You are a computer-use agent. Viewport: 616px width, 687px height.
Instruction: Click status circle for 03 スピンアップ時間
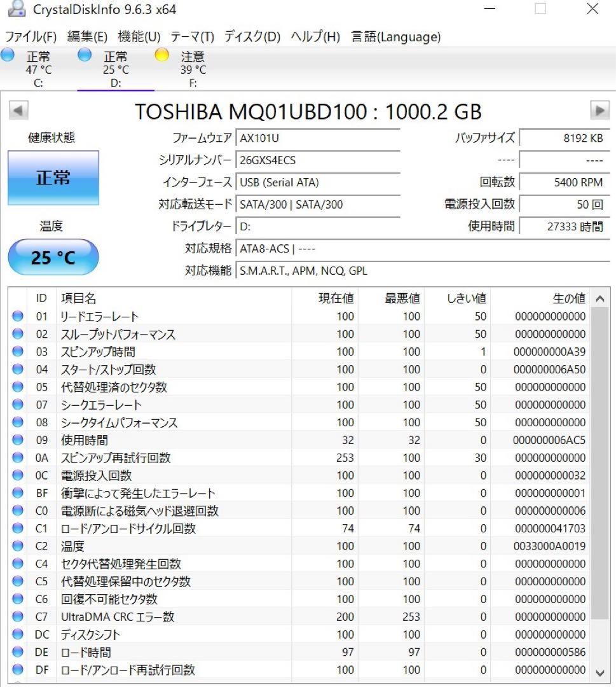(x=18, y=351)
